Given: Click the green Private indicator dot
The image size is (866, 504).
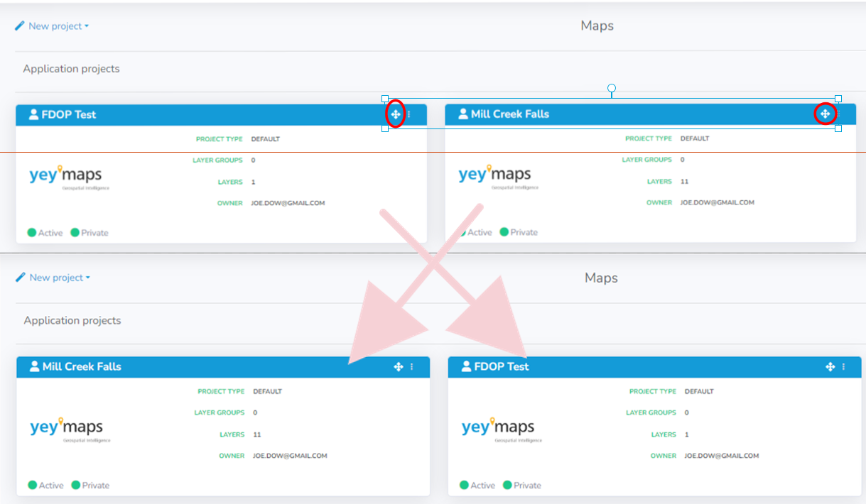Looking at the screenshot, I should coord(74,232).
